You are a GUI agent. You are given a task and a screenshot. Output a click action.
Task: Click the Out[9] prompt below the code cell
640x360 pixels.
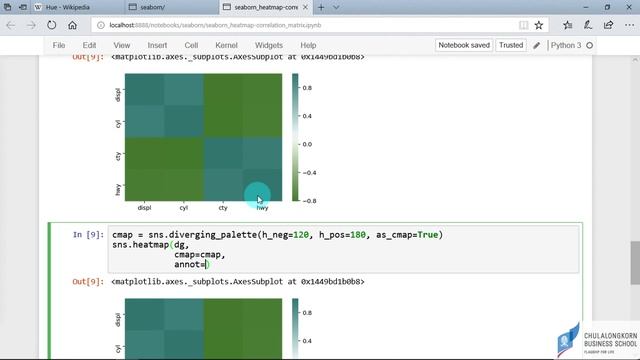click(x=88, y=282)
